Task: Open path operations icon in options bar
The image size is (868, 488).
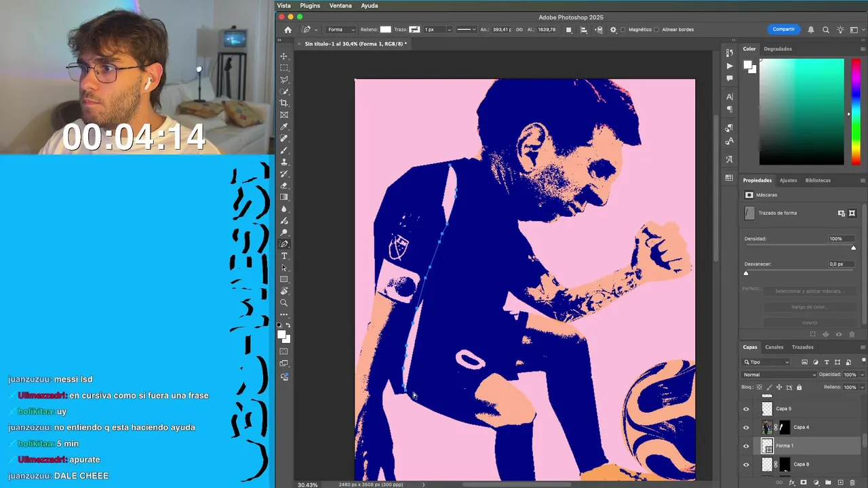Action: (568, 30)
